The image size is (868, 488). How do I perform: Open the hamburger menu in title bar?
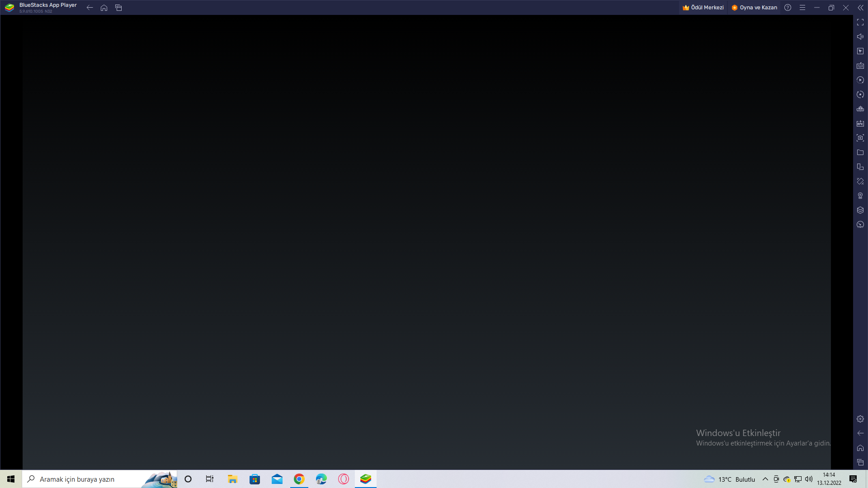click(802, 8)
